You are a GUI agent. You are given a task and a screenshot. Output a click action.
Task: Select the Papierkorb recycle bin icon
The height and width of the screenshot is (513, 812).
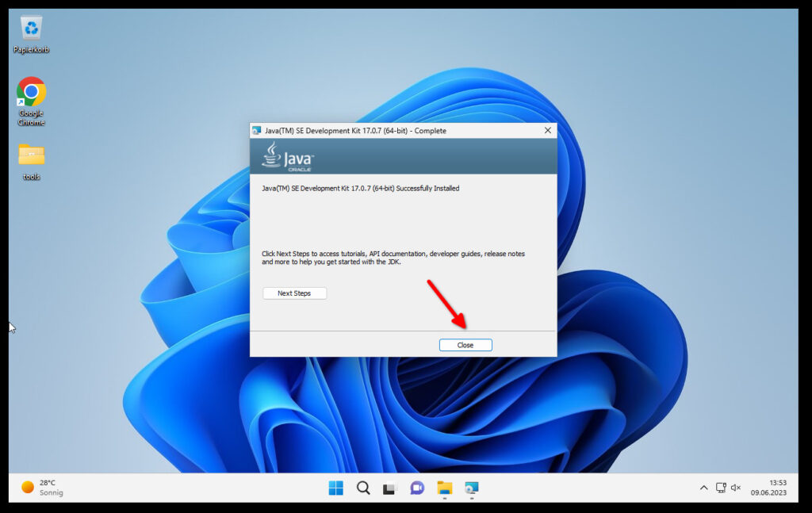point(31,34)
